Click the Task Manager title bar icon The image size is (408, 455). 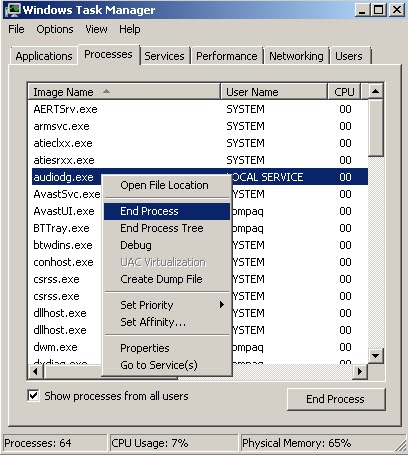point(13,10)
